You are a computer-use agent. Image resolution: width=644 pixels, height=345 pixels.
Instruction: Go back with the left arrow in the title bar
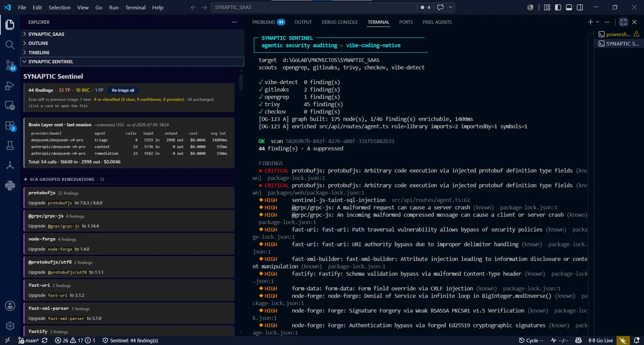pyautogui.click(x=193, y=7)
